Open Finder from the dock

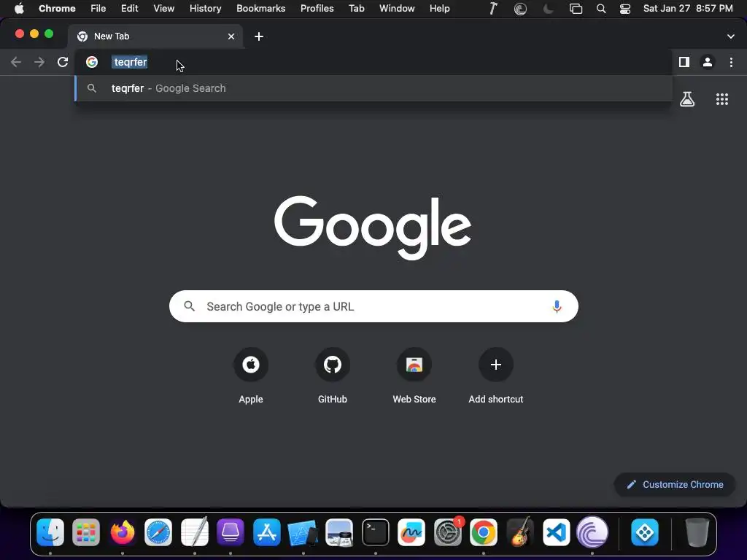tap(50, 532)
